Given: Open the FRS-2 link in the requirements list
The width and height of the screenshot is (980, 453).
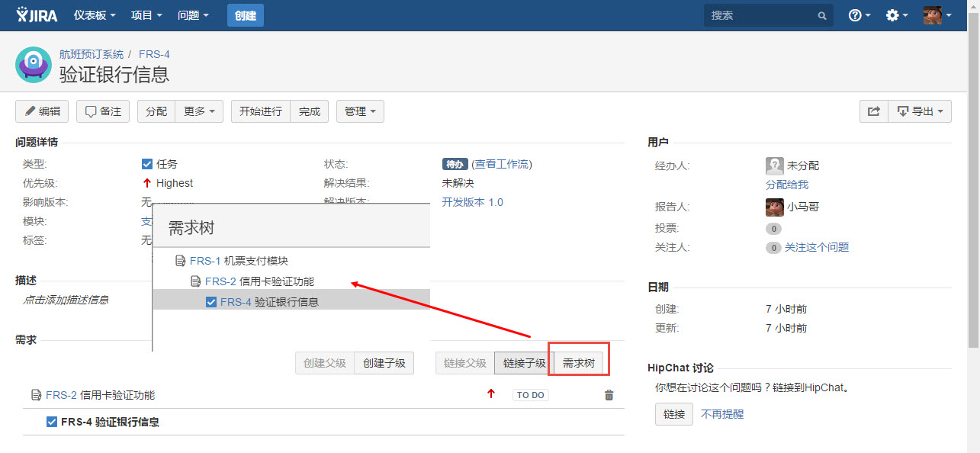Looking at the screenshot, I should point(61,395).
